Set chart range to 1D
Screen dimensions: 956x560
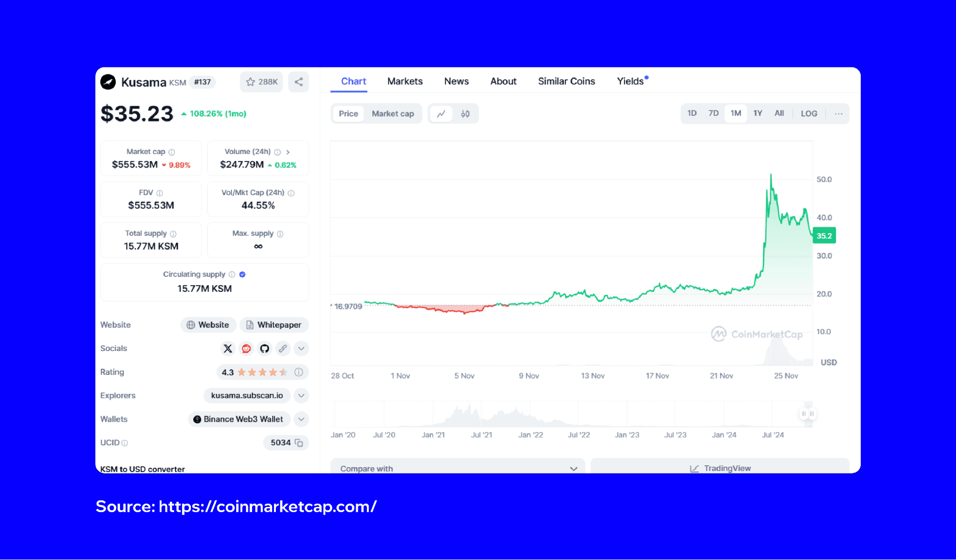point(692,113)
